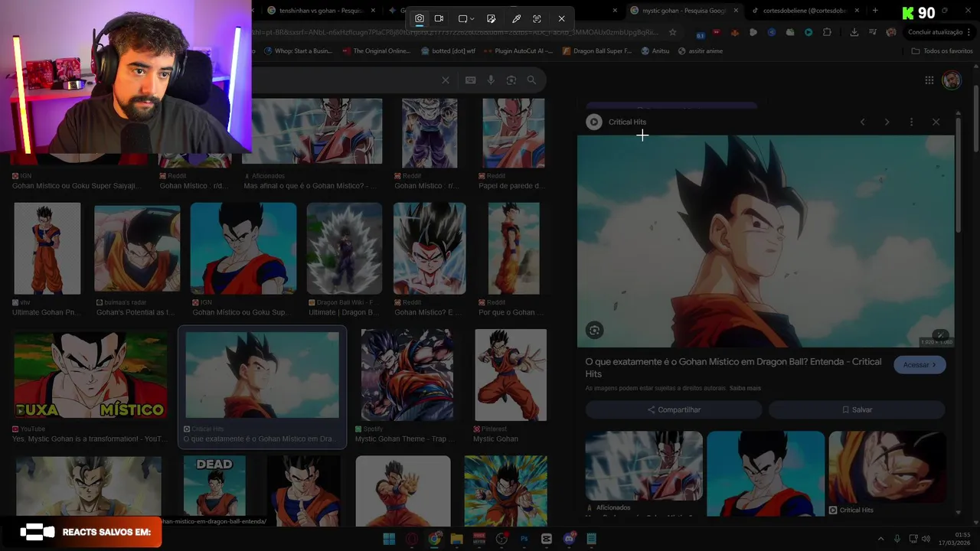The height and width of the screenshot is (551, 980).
Task: Open a new browser tab with plus button
Action: [875, 11]
